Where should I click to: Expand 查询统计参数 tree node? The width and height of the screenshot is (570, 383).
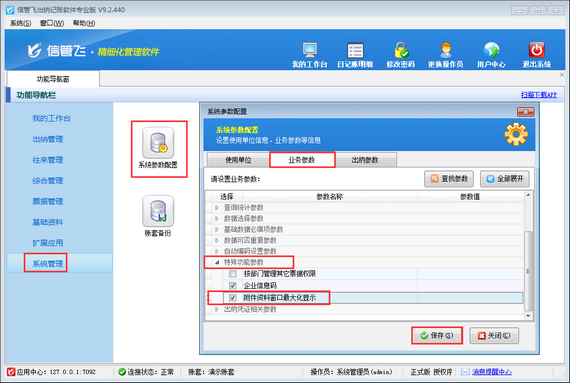(217, 207)
